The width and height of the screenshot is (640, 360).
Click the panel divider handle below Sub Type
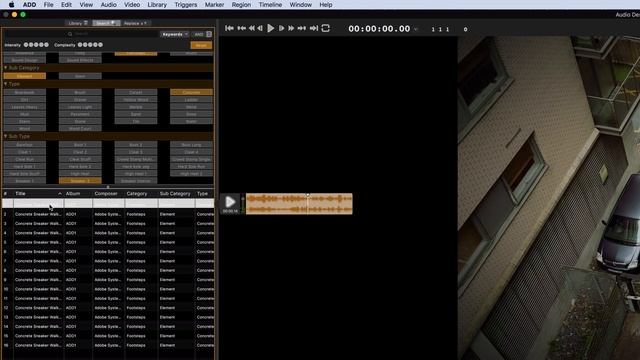click(108, 187)
